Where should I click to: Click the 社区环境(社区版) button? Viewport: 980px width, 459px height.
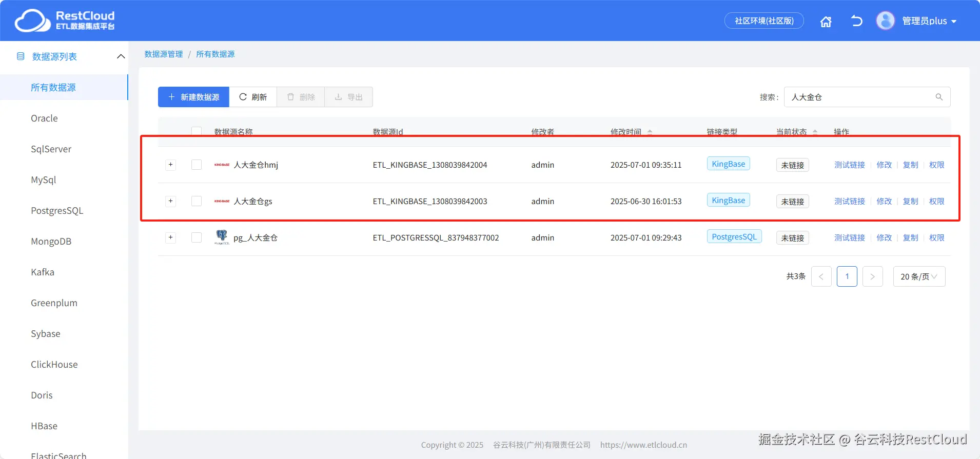coord(764,21)
